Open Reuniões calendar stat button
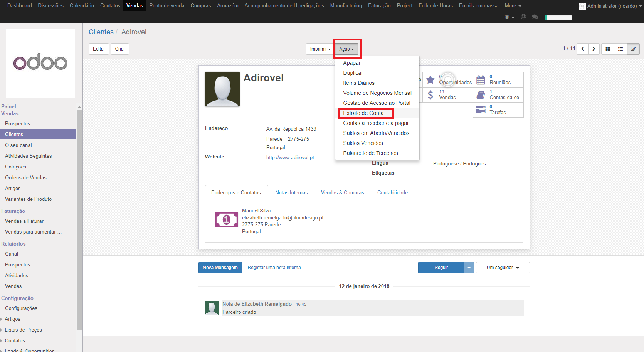This screenshot has width=644, height=352. pos(498,80)
